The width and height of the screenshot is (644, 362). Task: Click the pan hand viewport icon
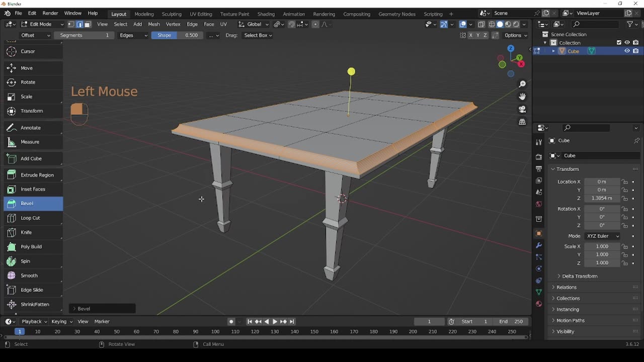pos(522,97)
